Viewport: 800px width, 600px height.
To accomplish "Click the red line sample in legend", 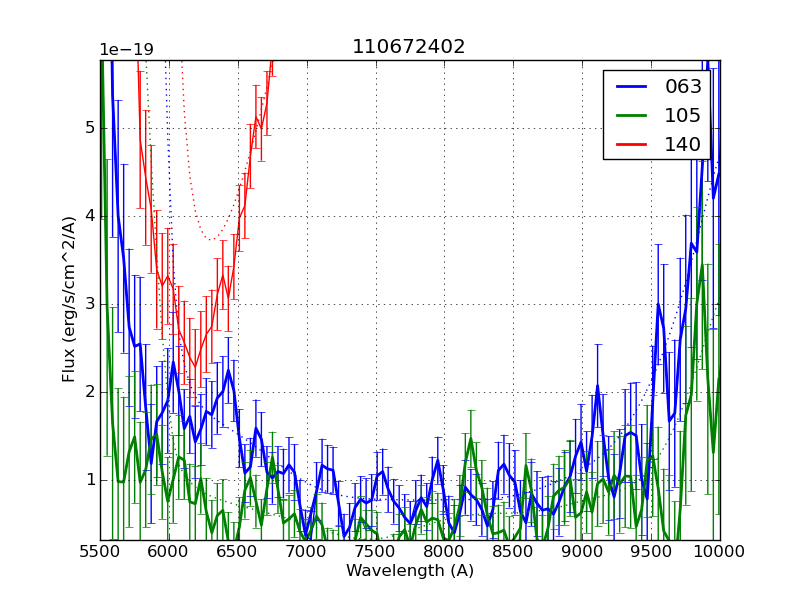I will (632, 144).
